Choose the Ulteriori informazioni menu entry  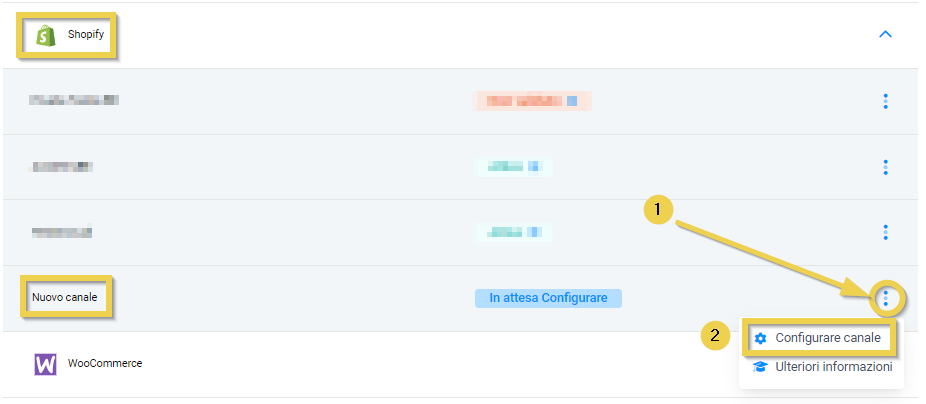pos(833,367)
